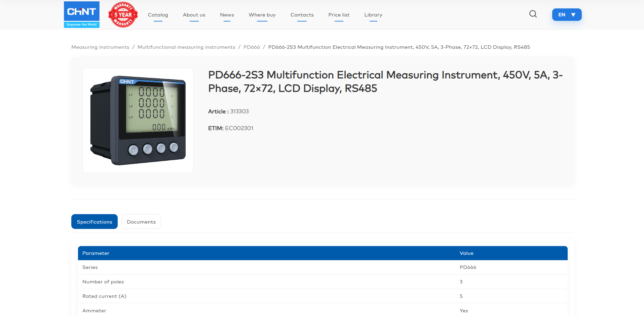The width and height of the screenshot is (644, 317).
Task: Open Multifunctional measuring instruments breadcrumb
Action: pos(186,47)
